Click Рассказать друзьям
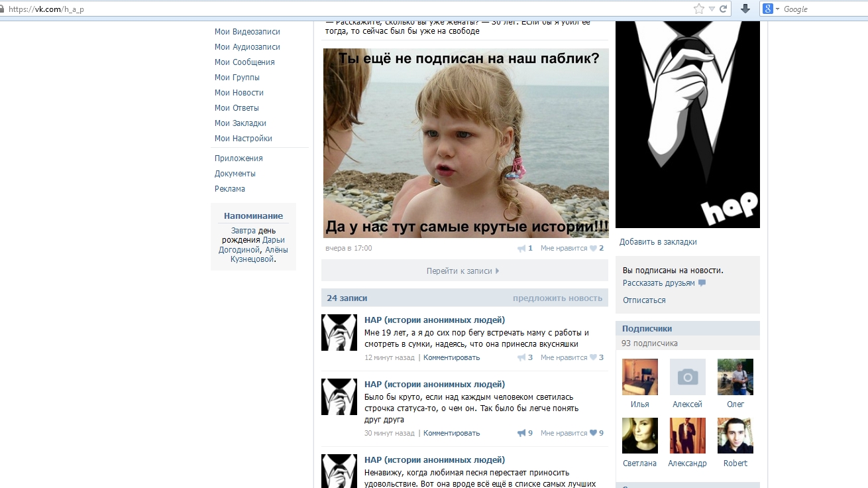The height and width of the screenshot is (488, 868). pyautogui.click(x=659, y=283)
